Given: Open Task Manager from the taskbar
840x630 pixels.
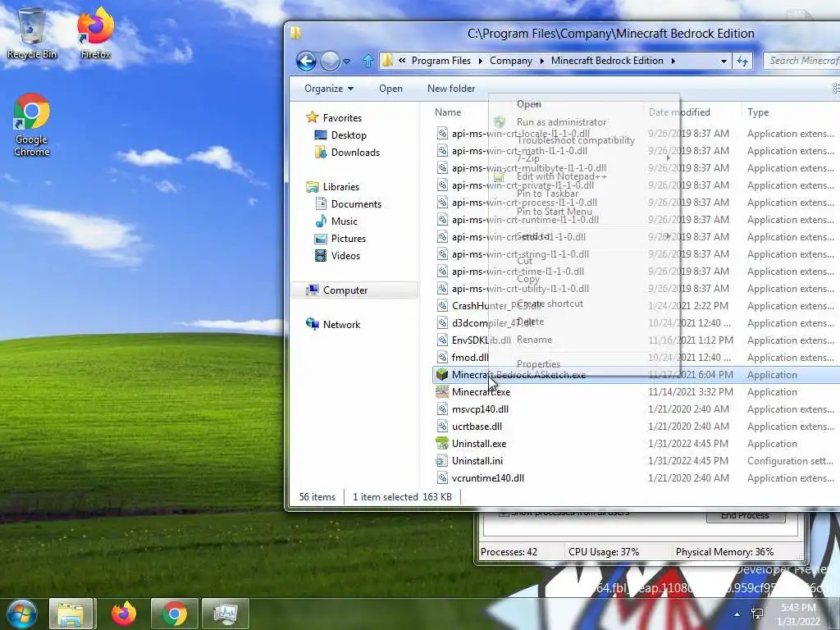Looking at the screenshot, I should [226, 614].
